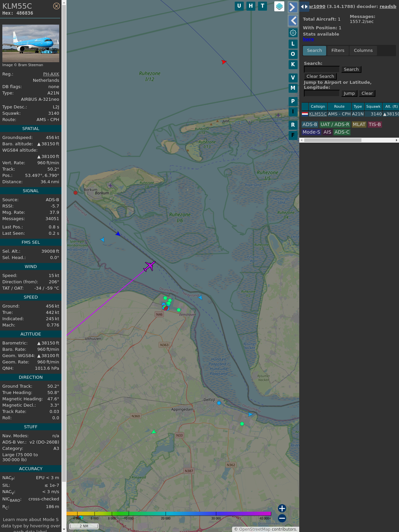Switch to the Search tab
399x532 pixels.
click(x=314, y=51)
